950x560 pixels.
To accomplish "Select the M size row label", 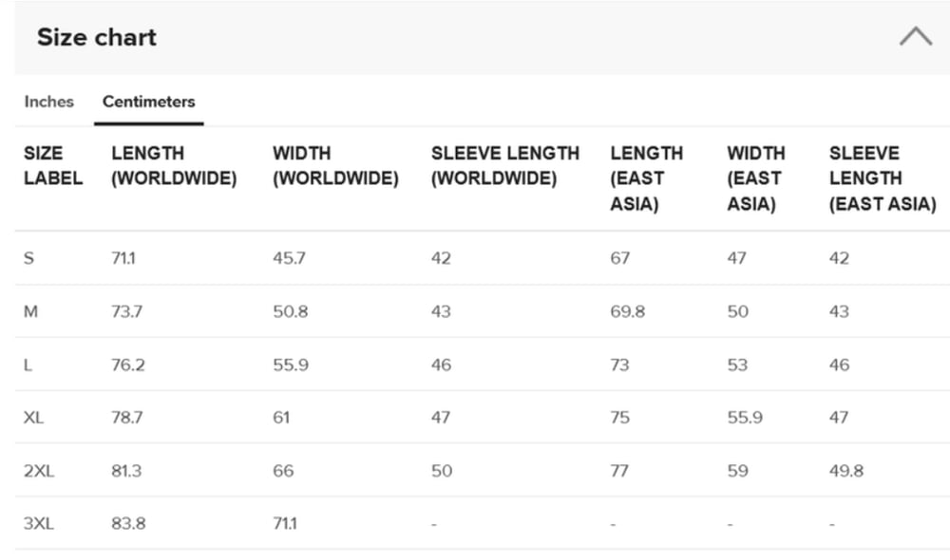I will click(x=30, y=311).
